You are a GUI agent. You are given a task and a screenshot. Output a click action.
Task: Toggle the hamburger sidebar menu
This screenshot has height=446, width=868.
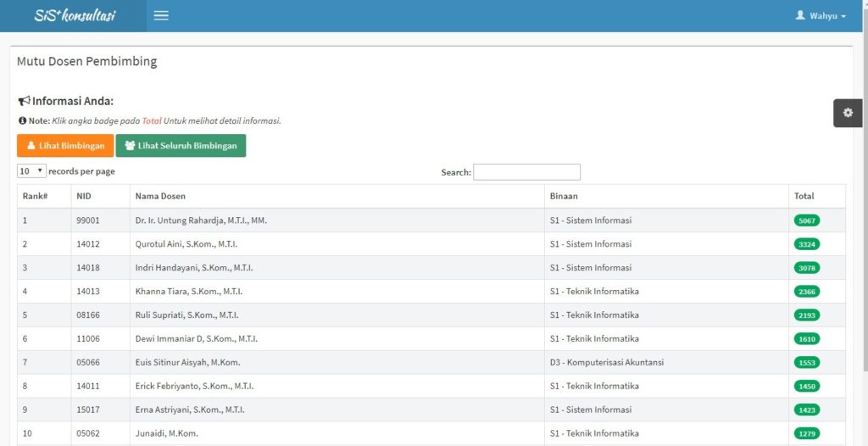tap(161, 15)
